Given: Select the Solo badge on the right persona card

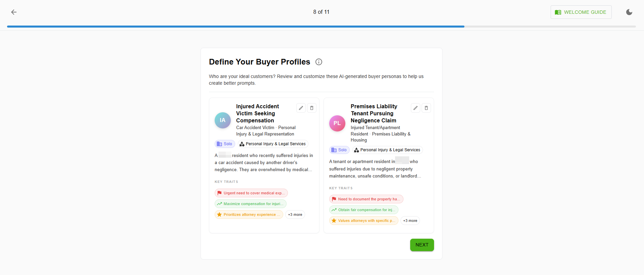Looking at the screenshot, I should click(339, 150).
